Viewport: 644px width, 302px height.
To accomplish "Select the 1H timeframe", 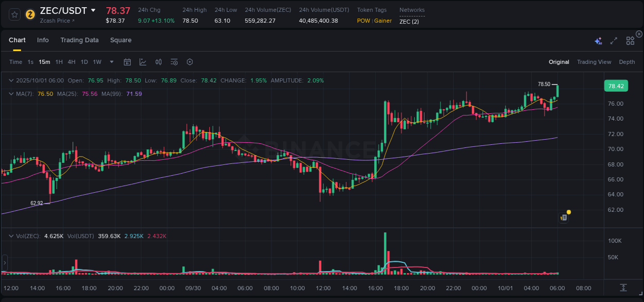I will point(59,62).
